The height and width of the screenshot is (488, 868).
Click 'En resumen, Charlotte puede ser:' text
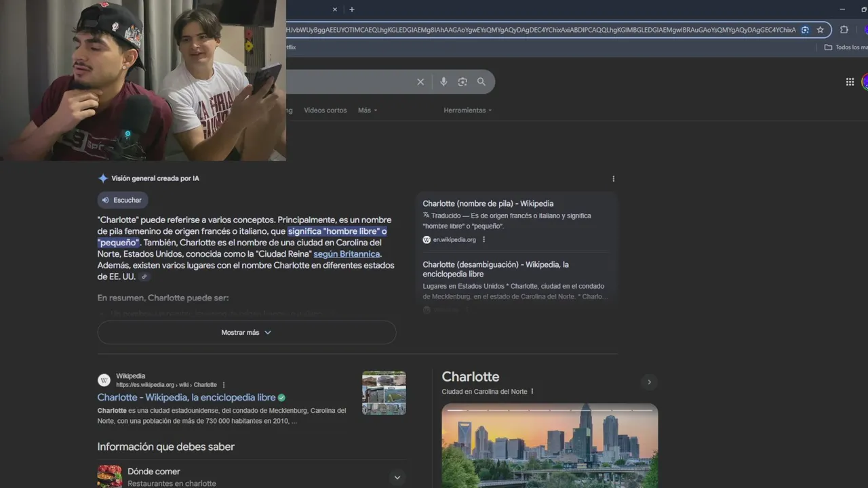[163, 298]
